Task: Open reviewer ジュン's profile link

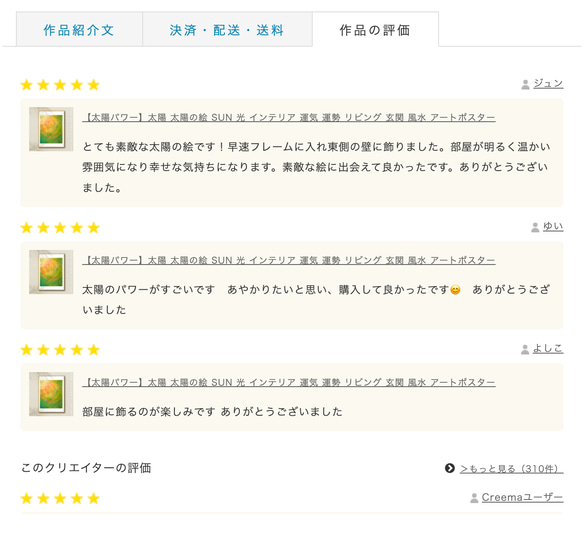Action: (548, 84)
